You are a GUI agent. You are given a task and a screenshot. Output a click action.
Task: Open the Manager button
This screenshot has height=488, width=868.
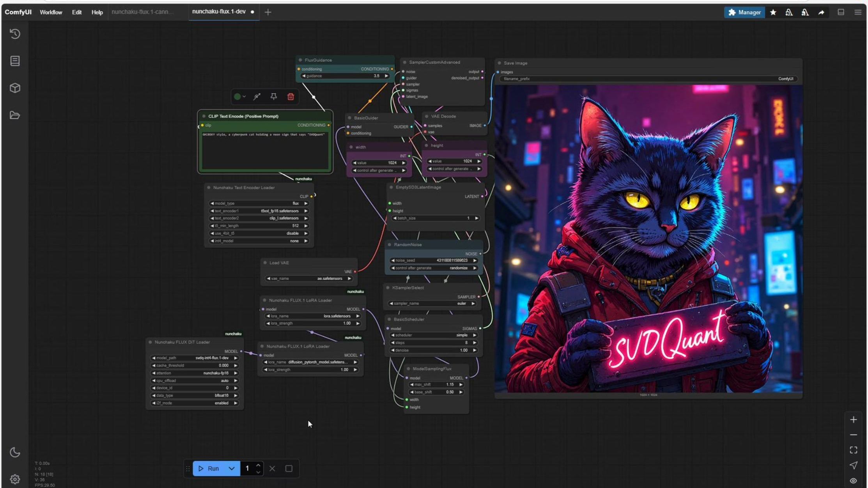(x=744, y=12)
